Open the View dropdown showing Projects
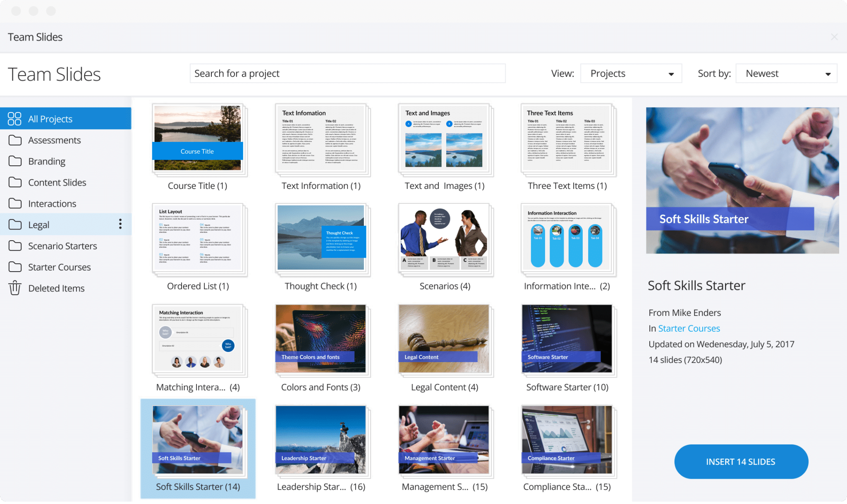 click(x=630, y=73)
